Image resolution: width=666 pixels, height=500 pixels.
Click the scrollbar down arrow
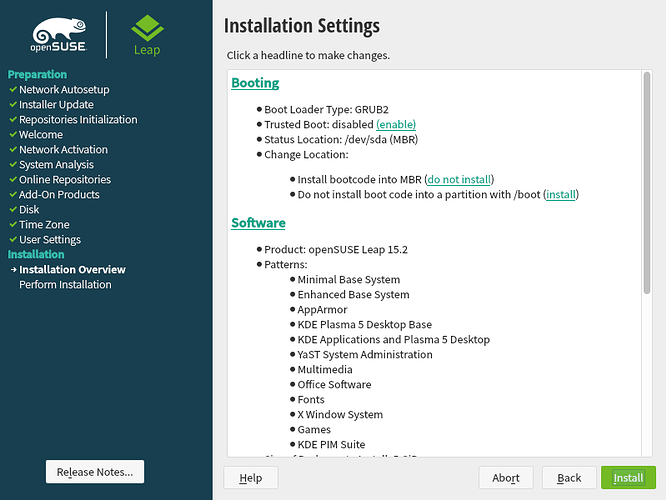tap(648, 451)
